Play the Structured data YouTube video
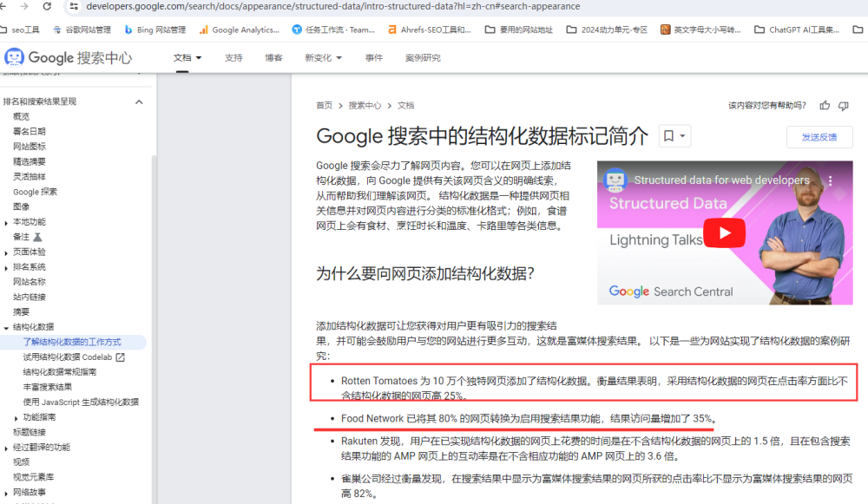868x504 pixels. pos(724,232)
